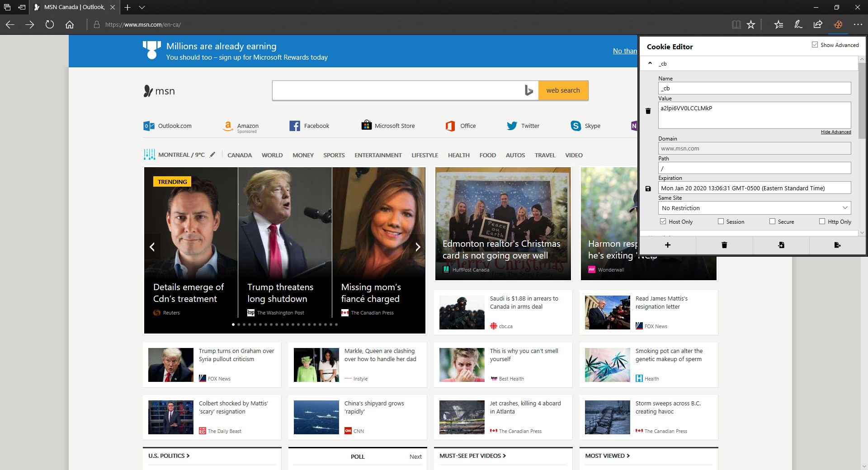Open the browser Home page
This screenshot has height=470, width=868.
tap(70, 24)
